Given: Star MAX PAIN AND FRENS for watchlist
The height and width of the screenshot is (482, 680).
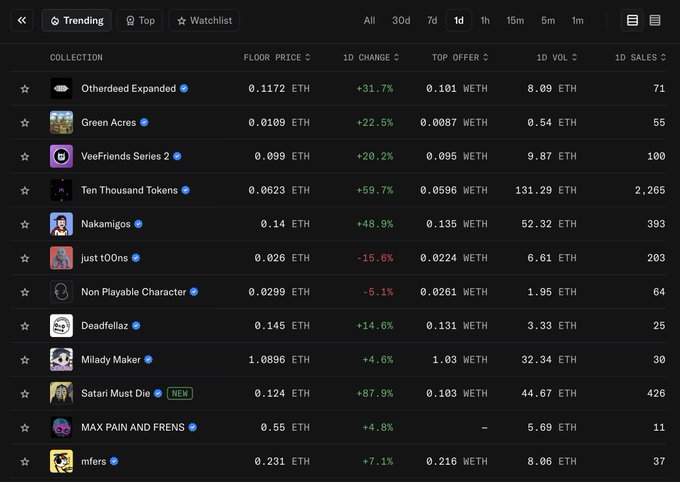Looking at the screenshot, I should 25,428.
